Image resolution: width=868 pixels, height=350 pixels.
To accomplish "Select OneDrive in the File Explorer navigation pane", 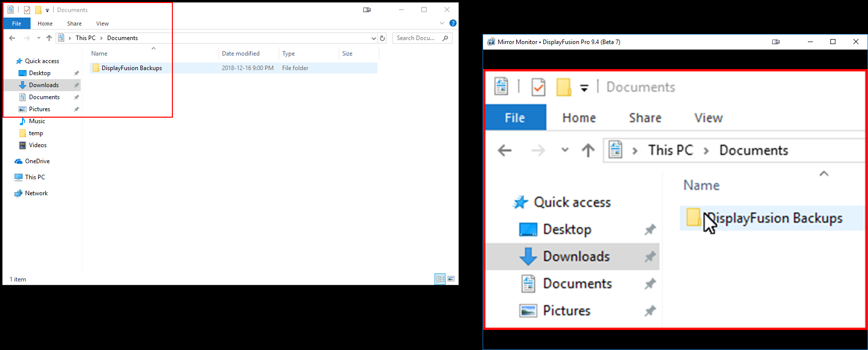I will [x=37, y=161].
